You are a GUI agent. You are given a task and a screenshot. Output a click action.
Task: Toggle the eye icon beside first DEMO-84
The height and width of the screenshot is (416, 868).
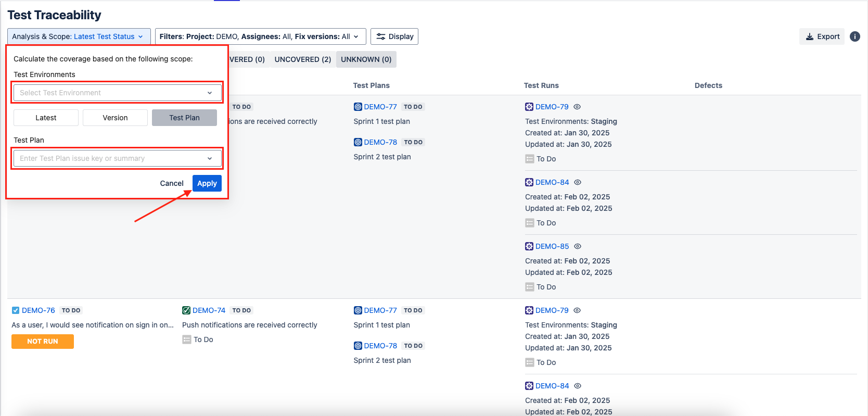pos(578,182)
